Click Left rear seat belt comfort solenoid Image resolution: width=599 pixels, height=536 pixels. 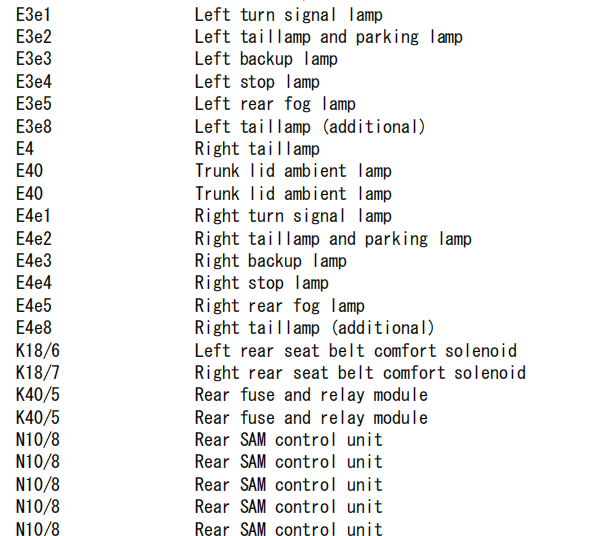coord(356,351)
